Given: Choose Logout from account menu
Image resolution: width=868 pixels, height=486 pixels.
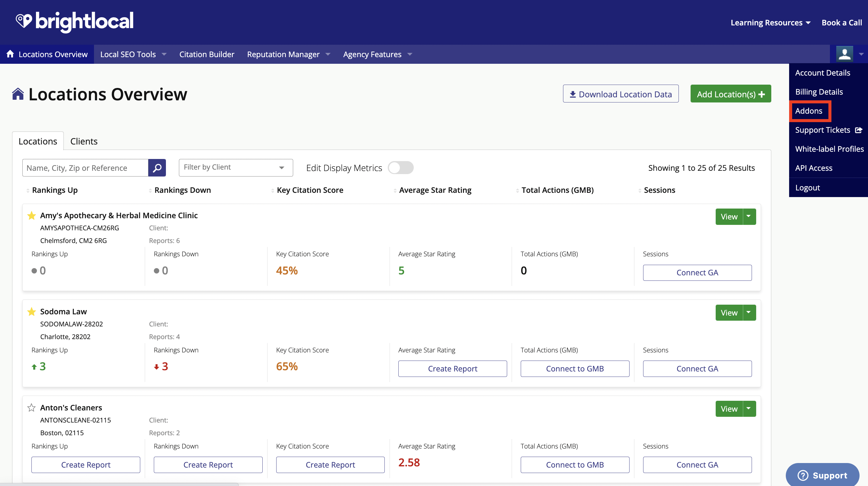Looking at the screenshot, I should point(807,188).
